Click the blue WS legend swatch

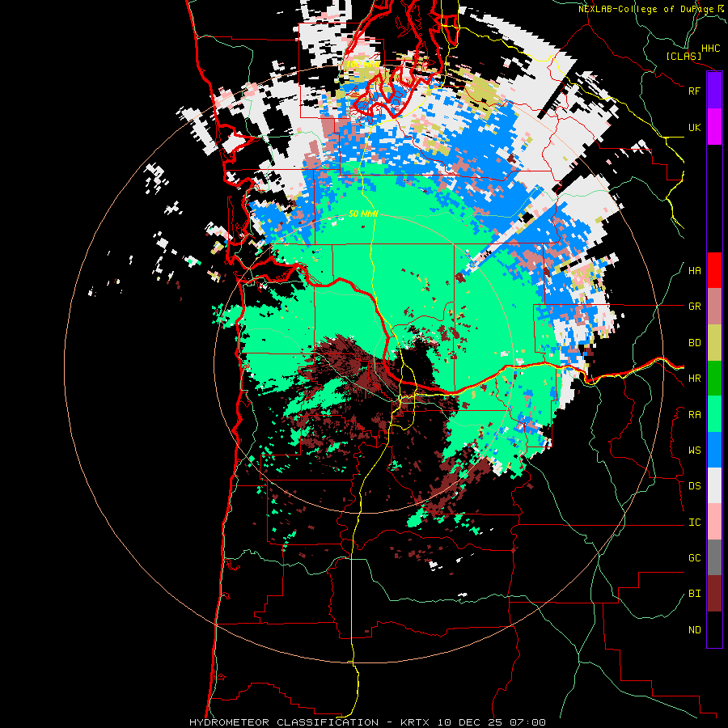coord(714,450)
